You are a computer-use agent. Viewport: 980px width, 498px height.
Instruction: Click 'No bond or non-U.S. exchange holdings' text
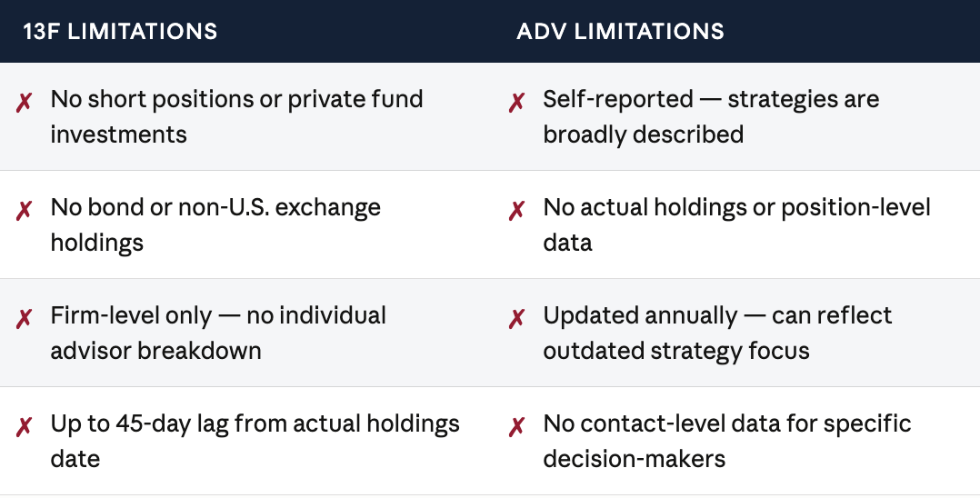click(215, 225)
